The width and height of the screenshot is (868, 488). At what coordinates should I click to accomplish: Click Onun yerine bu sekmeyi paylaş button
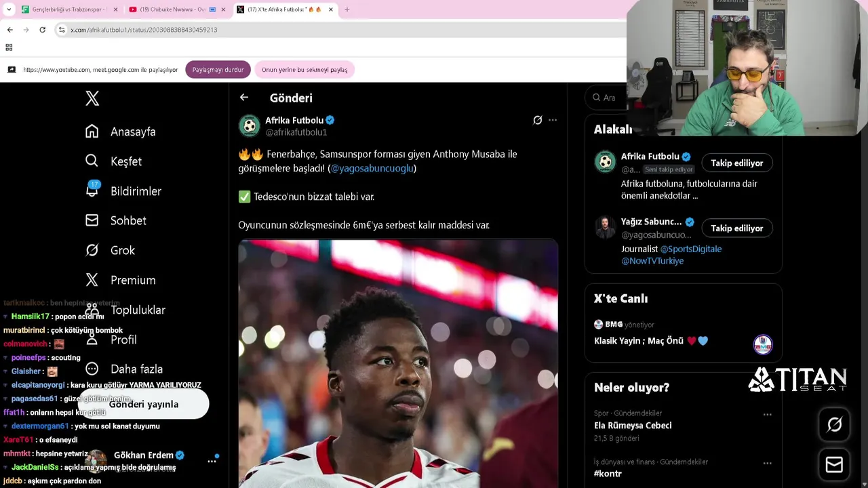(x=304, y=70)
